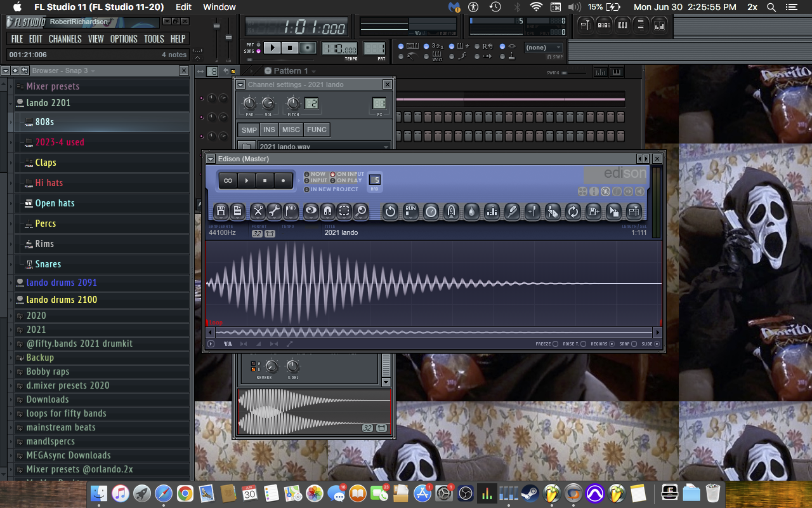Click the REVERB knob
The image size is (812, 508).
click(x=272, y=366)
